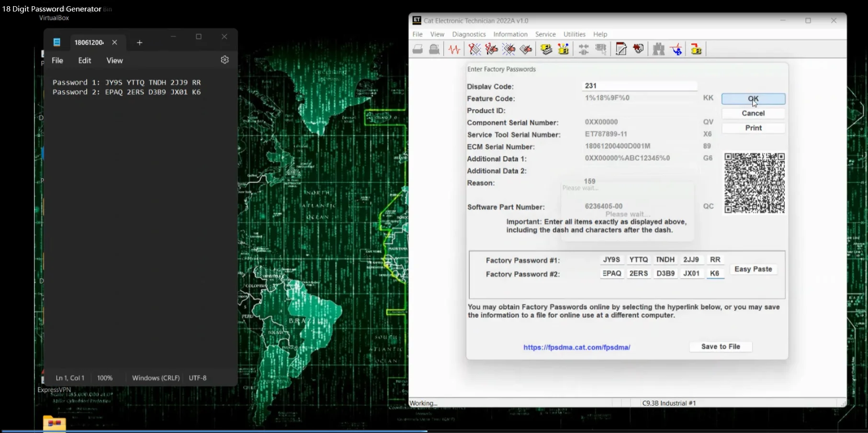Click the notepad with wrench toolbar icon
868x433 pixels.
click(x=621, y=49)
